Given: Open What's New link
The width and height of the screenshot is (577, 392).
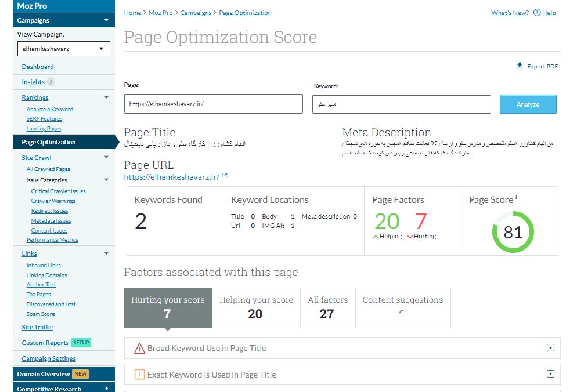Looking at the screenshot, I should point(510,13).
